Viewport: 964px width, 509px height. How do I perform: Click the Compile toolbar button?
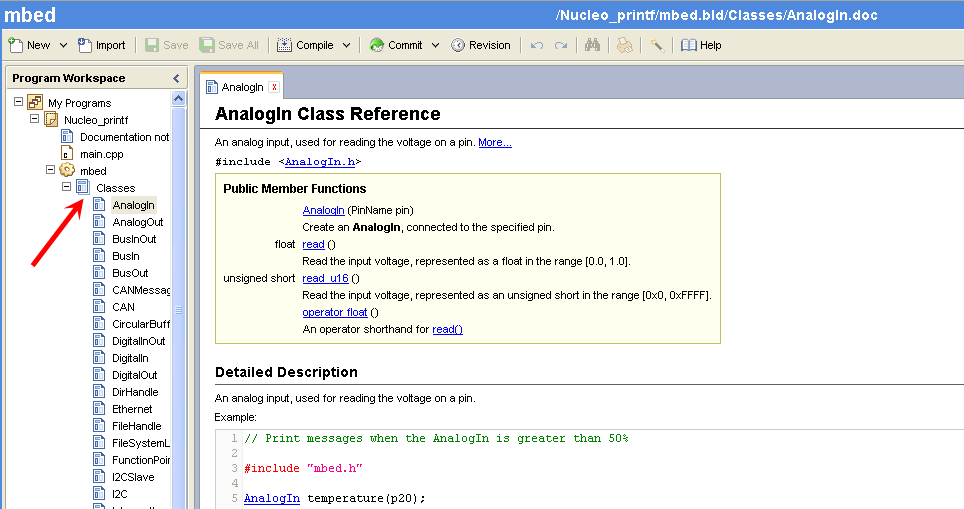click(305, 45)
